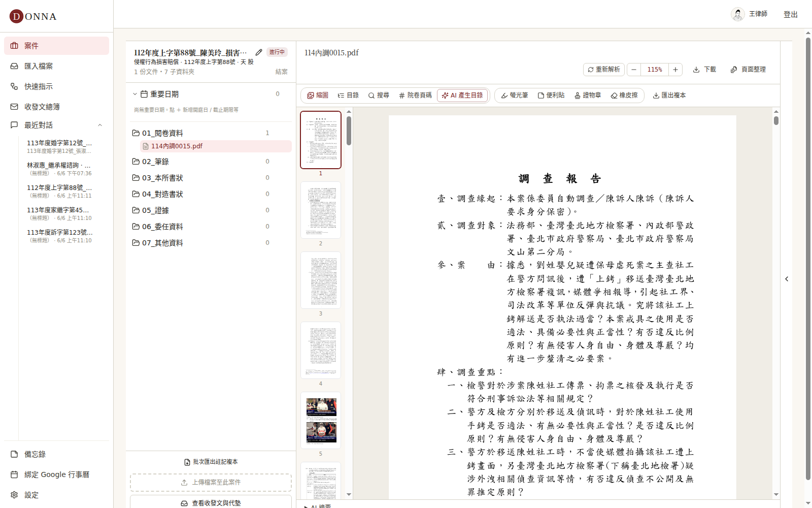Click the document viewer scrollbar
This screenshot has width=812, height=508.
(x=776, y=121)
